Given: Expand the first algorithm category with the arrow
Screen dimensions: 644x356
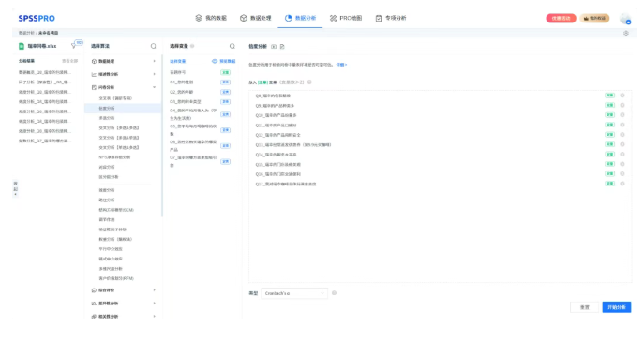Looking at the screenshot, I should pos(123,61).
